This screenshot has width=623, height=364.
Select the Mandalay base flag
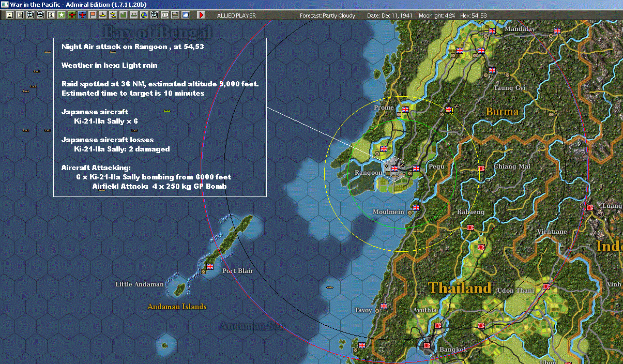(492, 31)
